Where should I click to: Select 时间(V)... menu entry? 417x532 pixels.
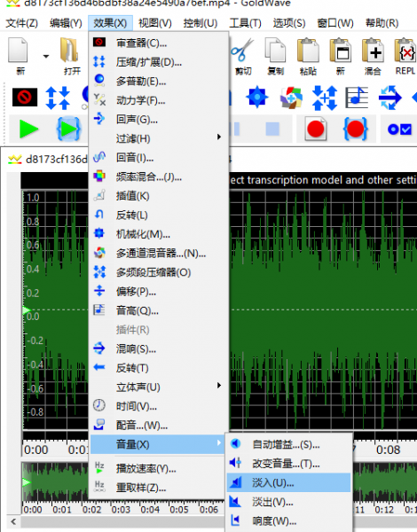(x=159, y=406)
